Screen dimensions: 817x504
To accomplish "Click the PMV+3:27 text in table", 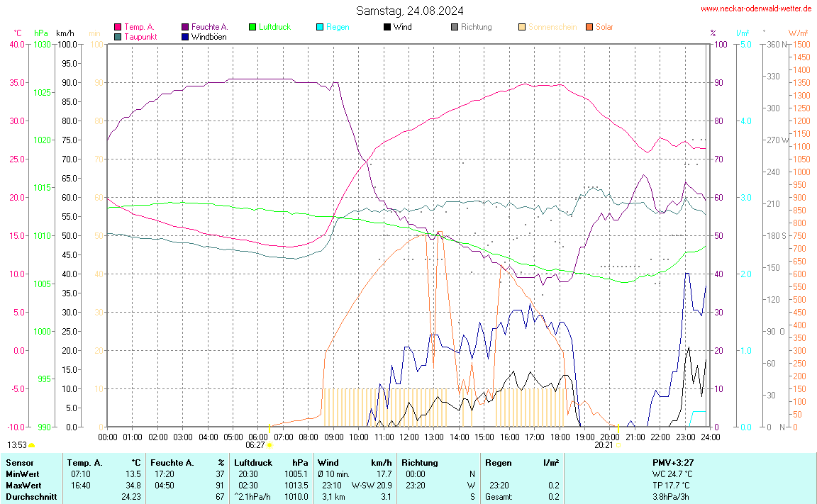I will pos(673,462).
